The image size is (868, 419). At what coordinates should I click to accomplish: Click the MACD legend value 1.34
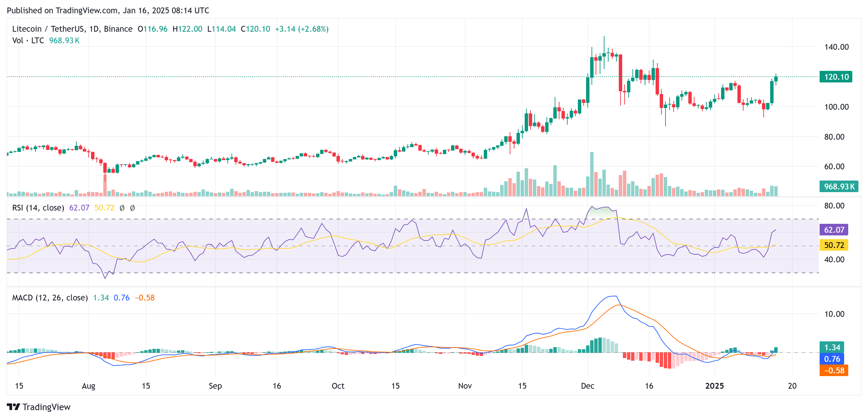[x=101, y=298]
